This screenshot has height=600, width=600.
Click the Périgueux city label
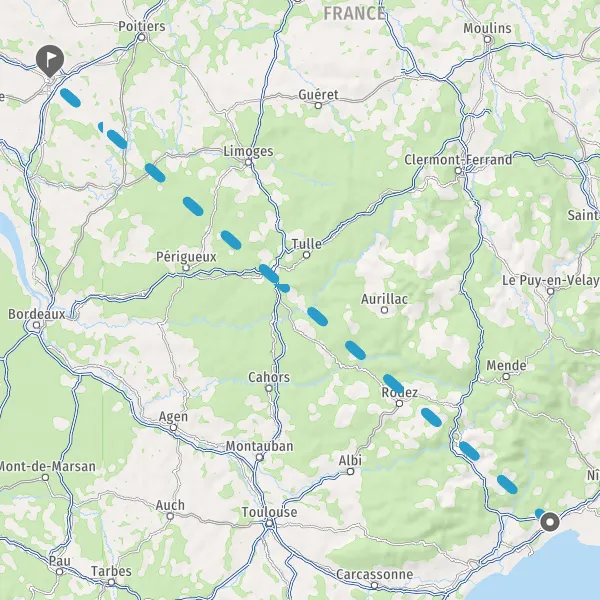pos(186,257)
